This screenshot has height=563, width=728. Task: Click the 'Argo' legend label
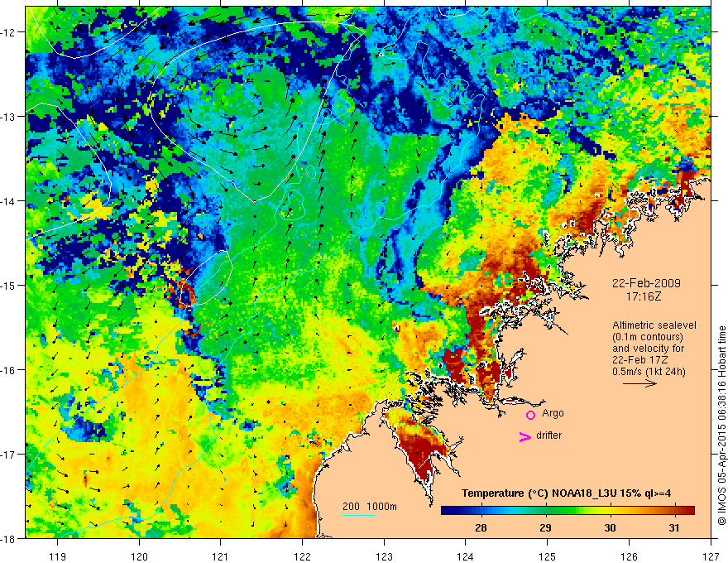pyautogui.click(x=553, y=413)
